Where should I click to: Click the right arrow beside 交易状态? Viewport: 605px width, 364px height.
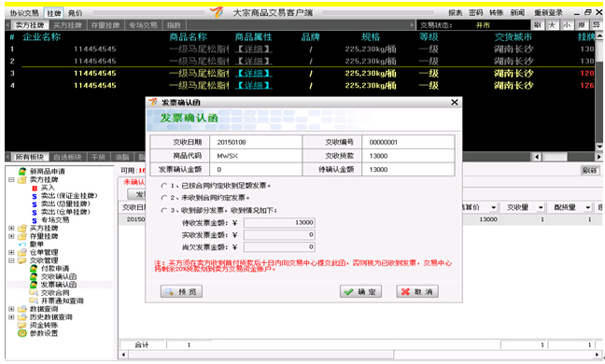(413, 25)
